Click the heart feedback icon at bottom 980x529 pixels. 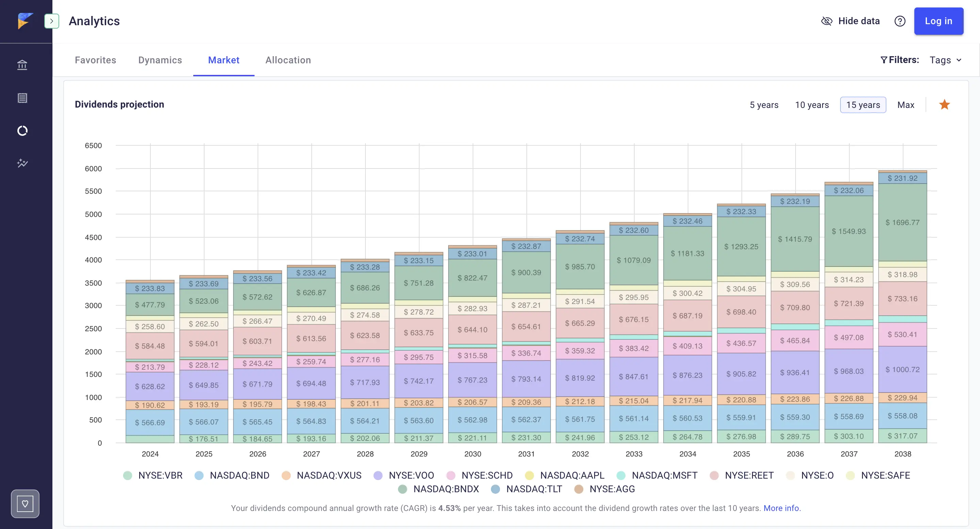[x=25, y=503]
